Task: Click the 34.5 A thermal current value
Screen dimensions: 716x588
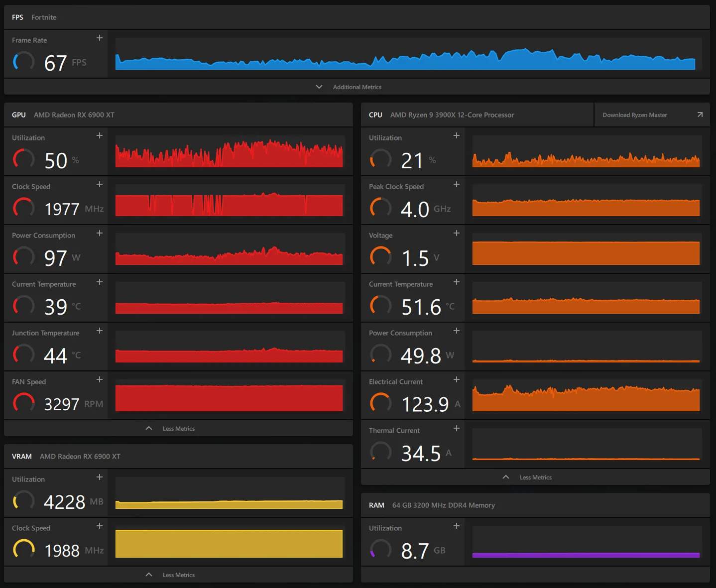Action: [427, 453]
